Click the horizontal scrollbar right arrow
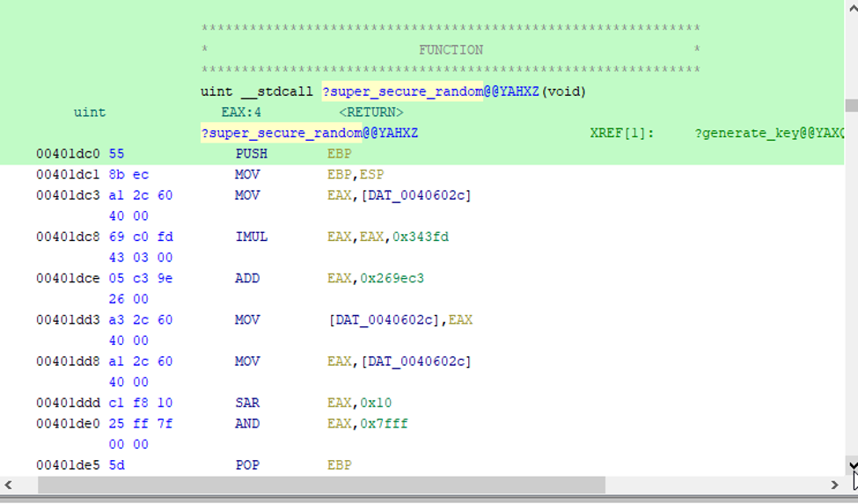 835,485
